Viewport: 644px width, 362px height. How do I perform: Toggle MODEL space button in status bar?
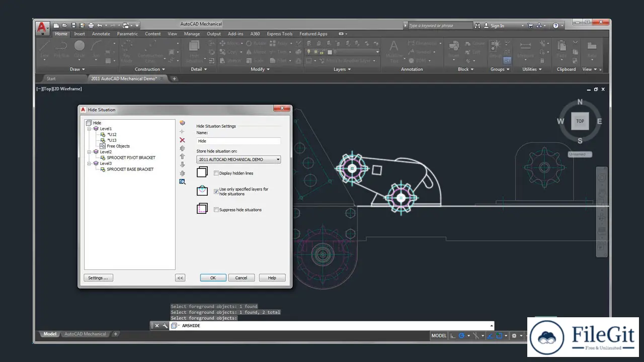tap(439, 335)
